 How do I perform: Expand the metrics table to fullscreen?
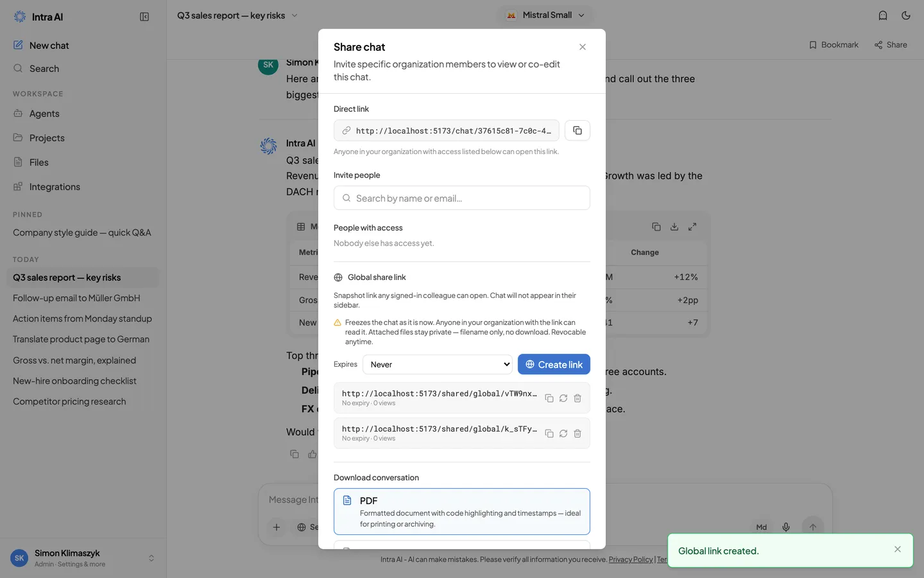[692, 227]
